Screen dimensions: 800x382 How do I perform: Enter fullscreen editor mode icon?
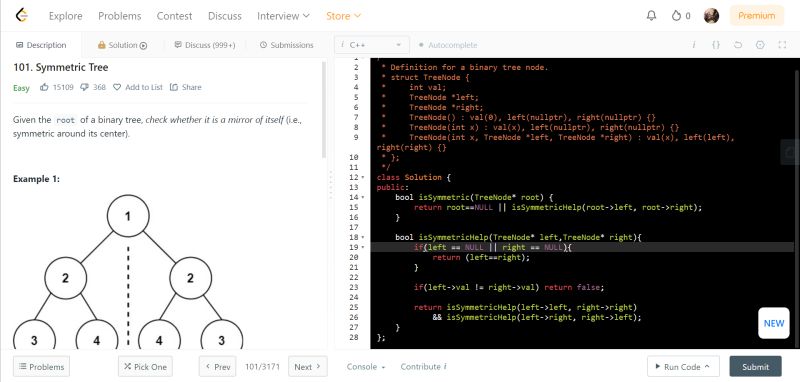(782, 45)
